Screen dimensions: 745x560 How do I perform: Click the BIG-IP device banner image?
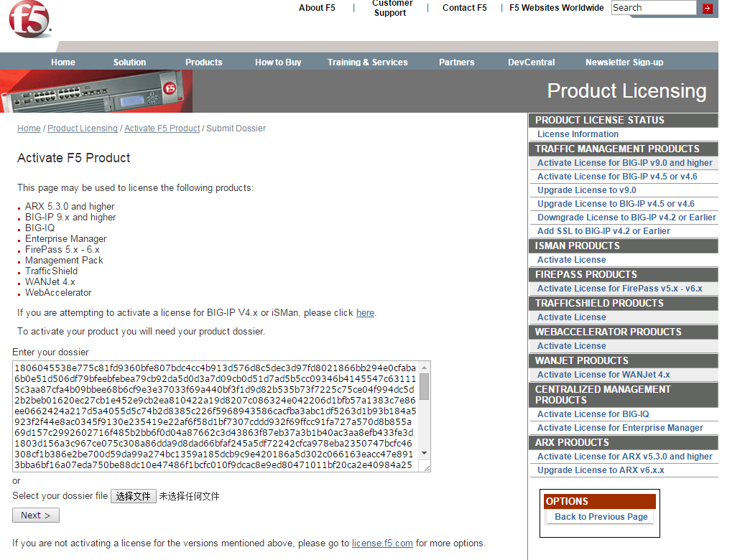[x=96, y=91]
